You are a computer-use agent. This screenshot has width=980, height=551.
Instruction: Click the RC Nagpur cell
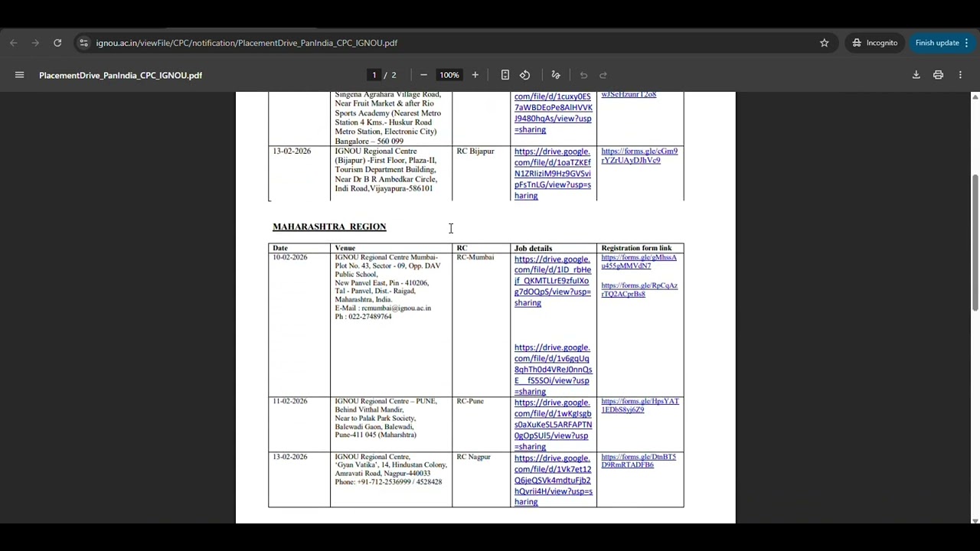pyautogui.click(x=473, y=457)
